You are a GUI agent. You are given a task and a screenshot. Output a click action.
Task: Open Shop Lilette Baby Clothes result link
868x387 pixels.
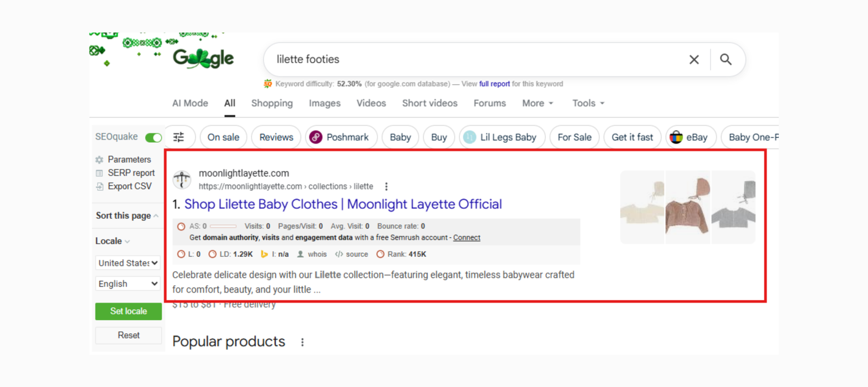tap(343, 204)
